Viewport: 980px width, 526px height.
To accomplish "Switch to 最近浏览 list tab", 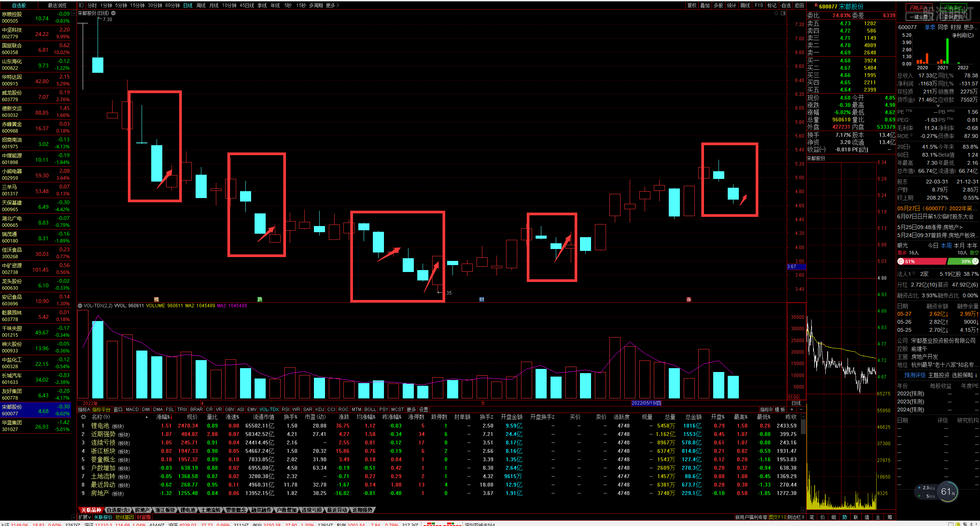I will tap(57, 5).
